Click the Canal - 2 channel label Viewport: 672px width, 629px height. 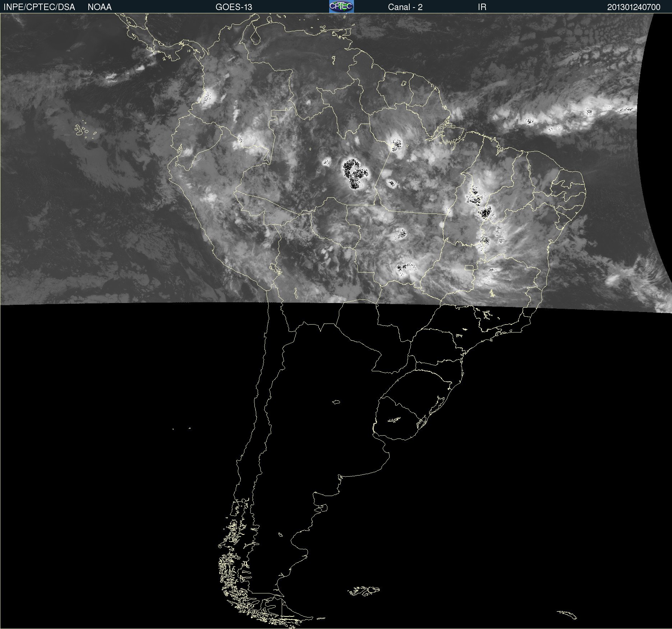(x=405, y=7)
